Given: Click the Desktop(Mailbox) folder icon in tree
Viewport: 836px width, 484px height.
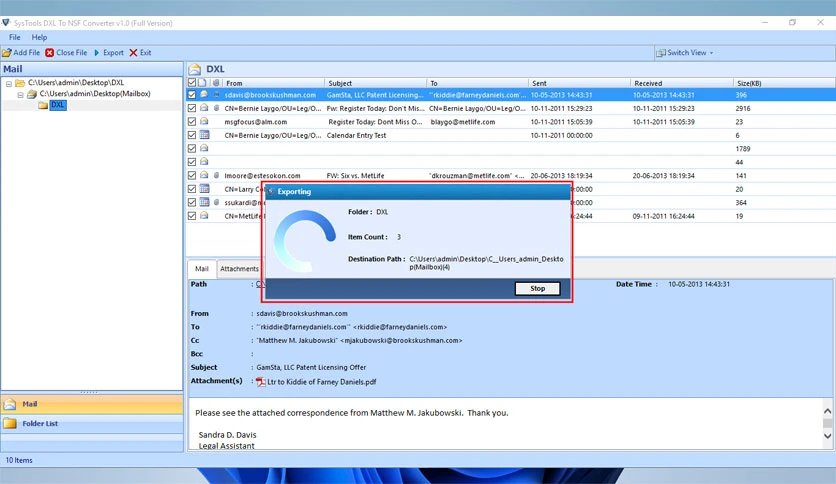Looking at the screenshot, I should [x=32, y=94].
